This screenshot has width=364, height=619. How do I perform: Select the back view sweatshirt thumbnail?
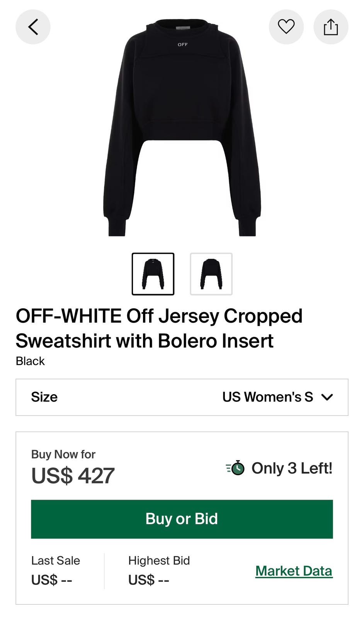211,274
